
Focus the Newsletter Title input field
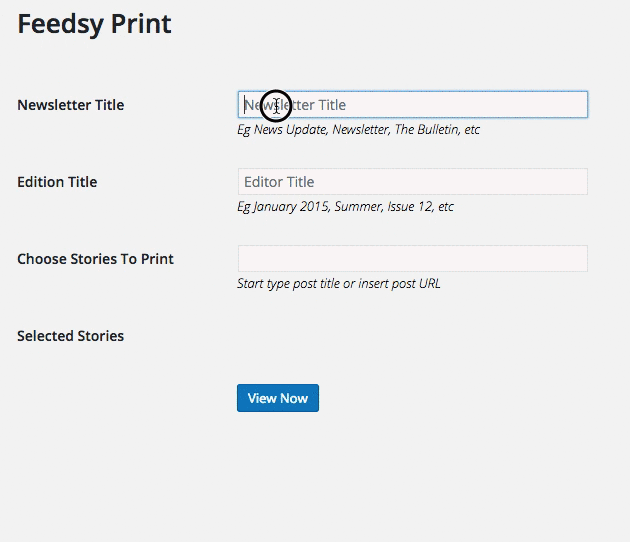413,104
